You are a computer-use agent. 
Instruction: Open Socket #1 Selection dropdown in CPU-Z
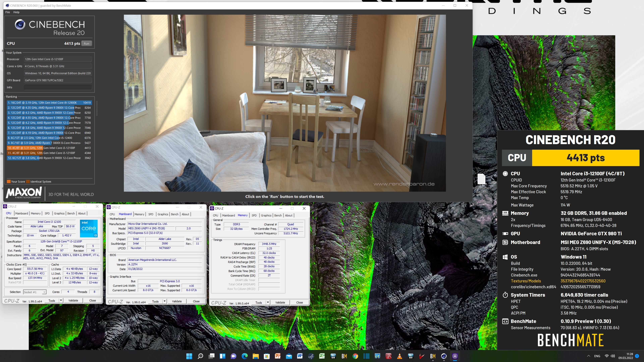click(x=35, y=292)
